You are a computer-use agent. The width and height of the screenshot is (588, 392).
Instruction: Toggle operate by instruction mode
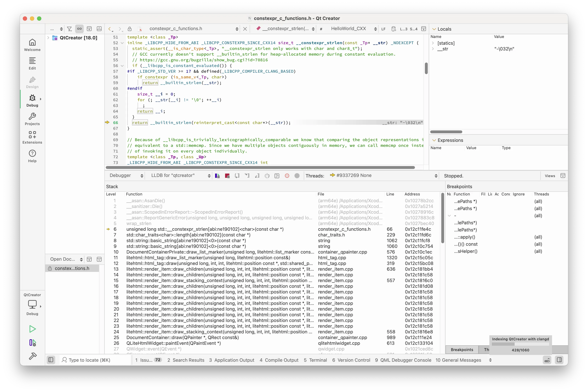click(x=277, y=176)
